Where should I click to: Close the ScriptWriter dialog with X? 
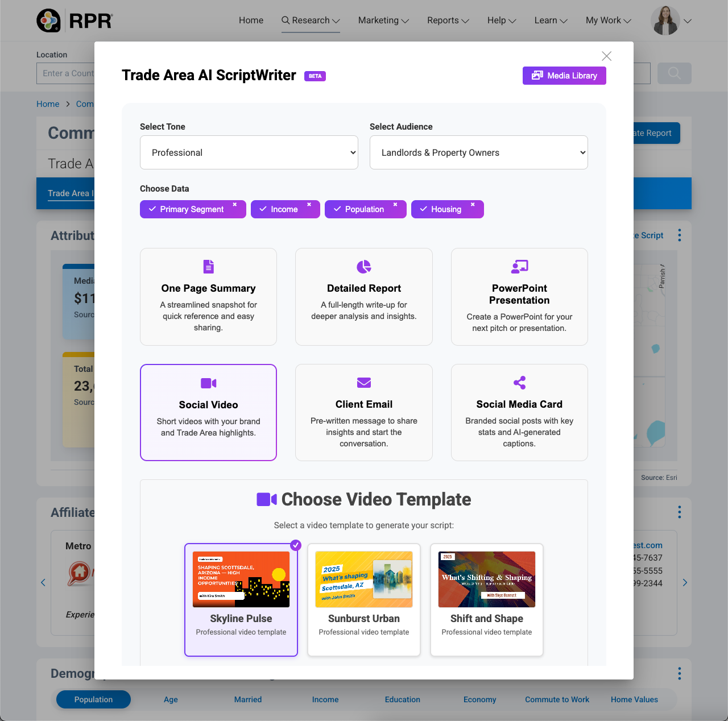[606, 56]
